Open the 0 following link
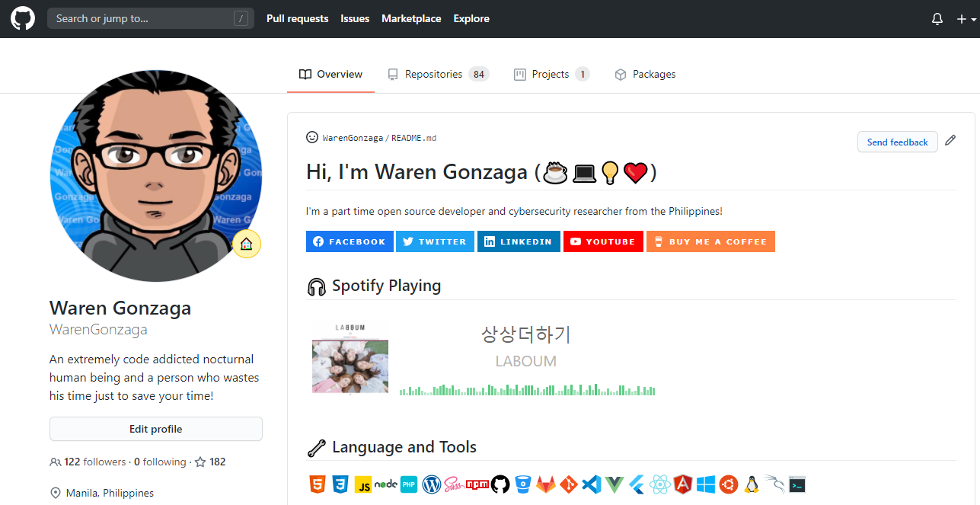 coord(160,462)
